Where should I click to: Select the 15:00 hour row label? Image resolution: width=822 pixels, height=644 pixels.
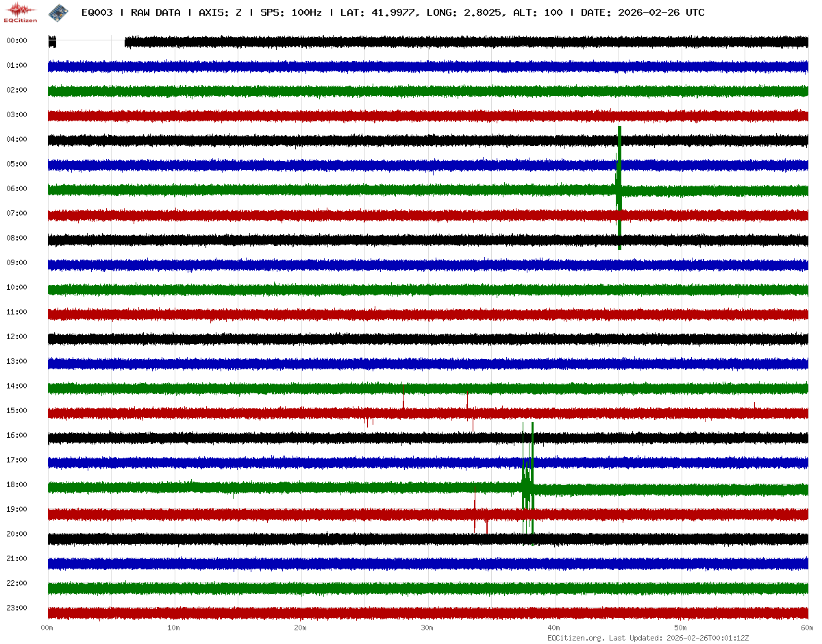(x=16, y=411)
